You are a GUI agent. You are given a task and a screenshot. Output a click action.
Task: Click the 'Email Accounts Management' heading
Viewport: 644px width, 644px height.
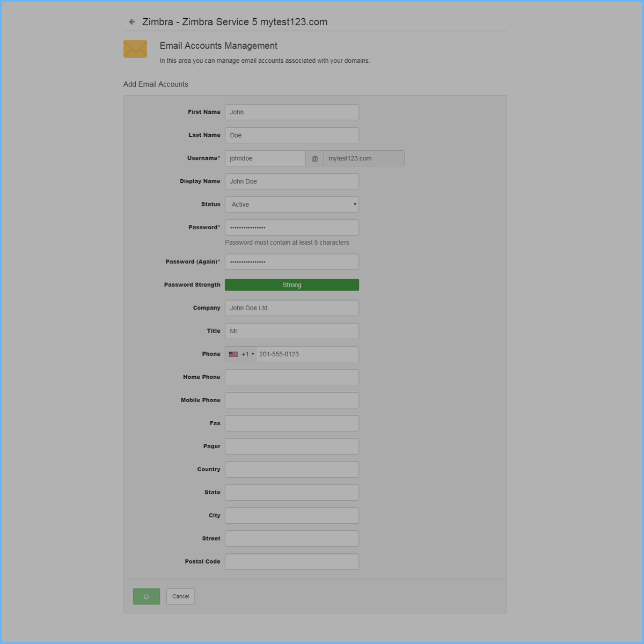pyautogui.click(x=218, y=46)
